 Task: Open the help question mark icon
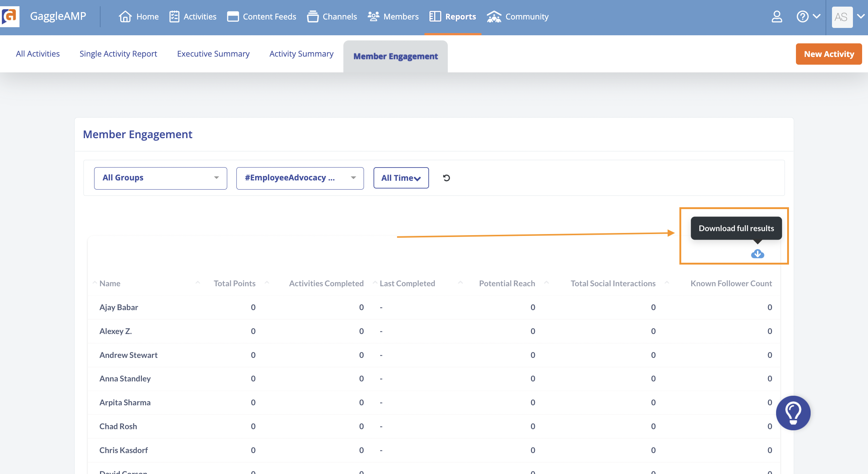click(x=802, y=17)
